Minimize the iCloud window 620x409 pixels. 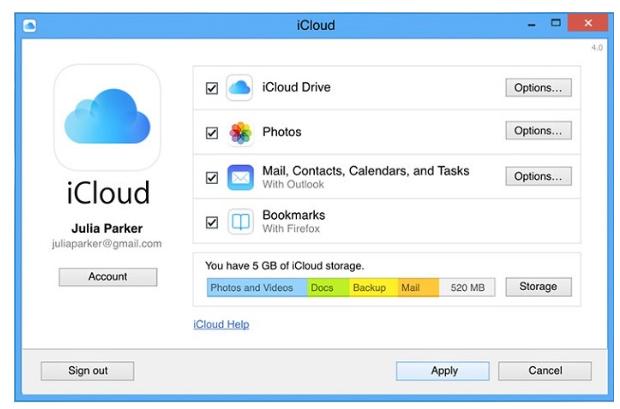click(532, 25)
